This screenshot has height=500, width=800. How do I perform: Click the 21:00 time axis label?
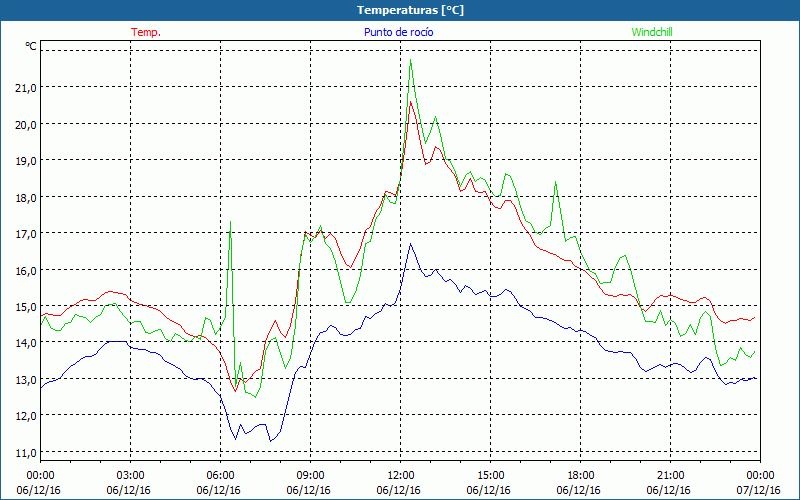click(x=670, y=476)
